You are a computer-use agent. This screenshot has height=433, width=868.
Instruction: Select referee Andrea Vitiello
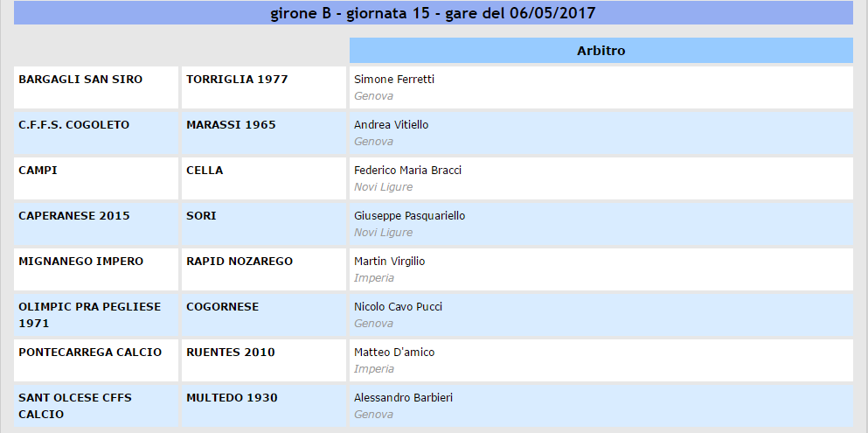(x=392, y=124)
